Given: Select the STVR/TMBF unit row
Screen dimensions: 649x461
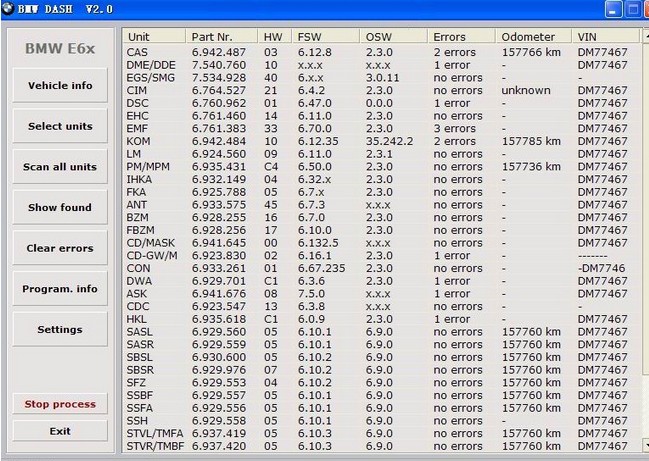Looking at the screenshot, I should click(381, 447).
